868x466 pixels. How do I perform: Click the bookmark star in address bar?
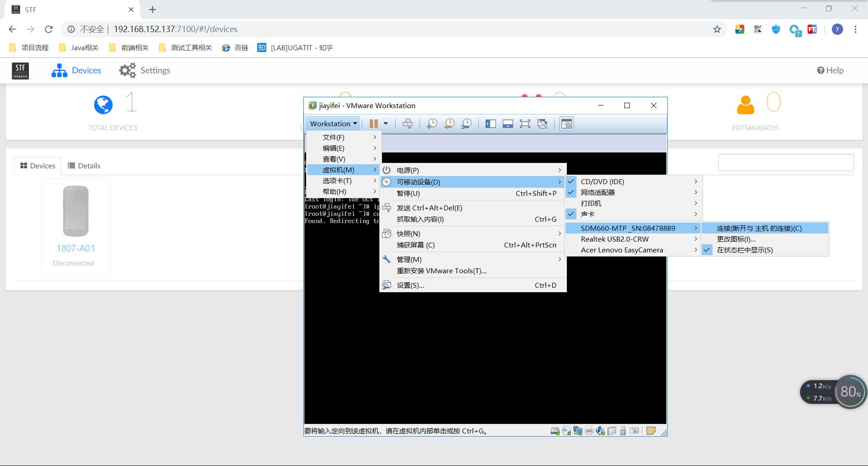click(717, 29)
